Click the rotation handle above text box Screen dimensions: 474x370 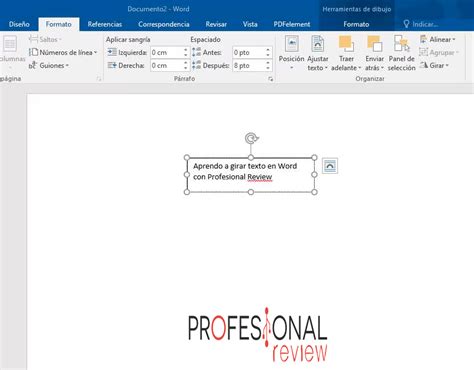(251, 138)
